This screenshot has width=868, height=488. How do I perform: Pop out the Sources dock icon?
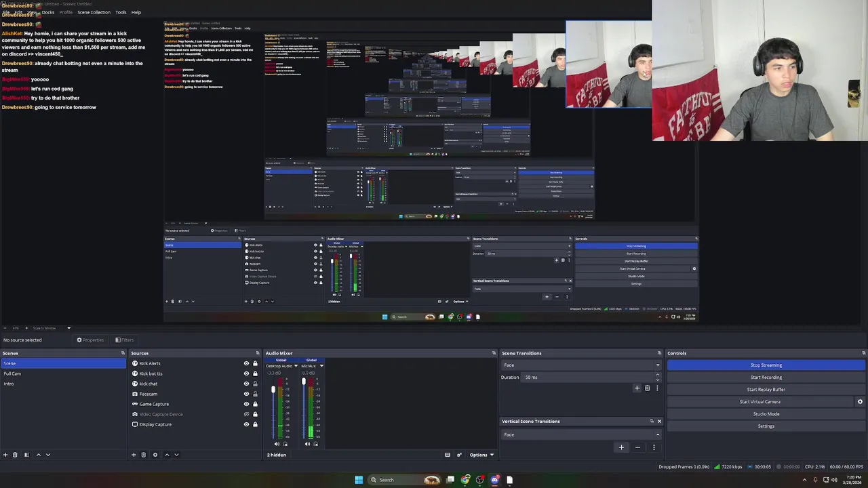click(258, 353)
